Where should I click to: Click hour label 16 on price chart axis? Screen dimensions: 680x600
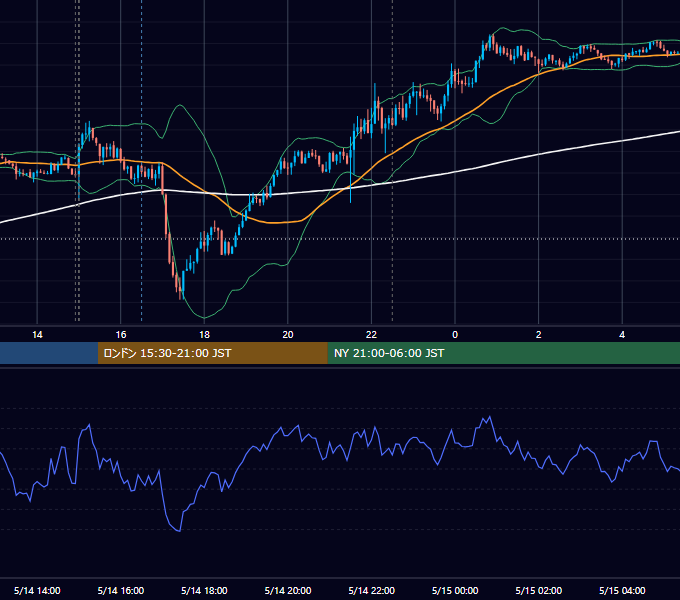(121, 335)
